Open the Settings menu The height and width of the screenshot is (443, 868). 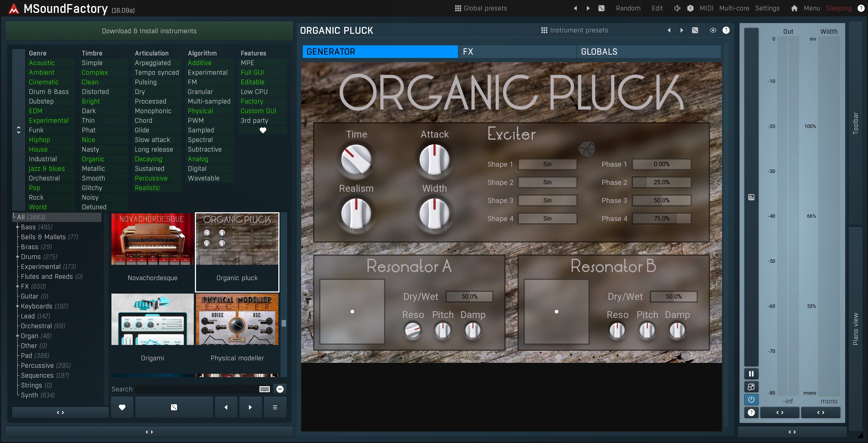(767, 8)
